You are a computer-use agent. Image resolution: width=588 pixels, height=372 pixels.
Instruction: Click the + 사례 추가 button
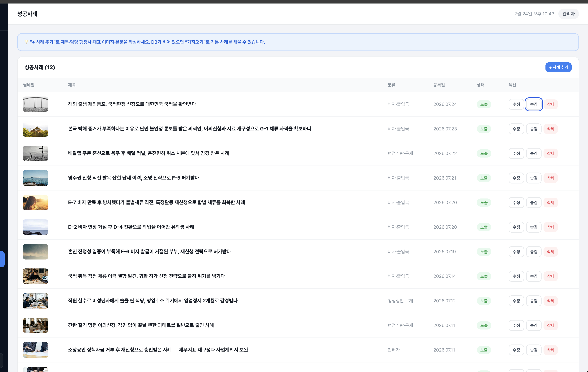558,67
